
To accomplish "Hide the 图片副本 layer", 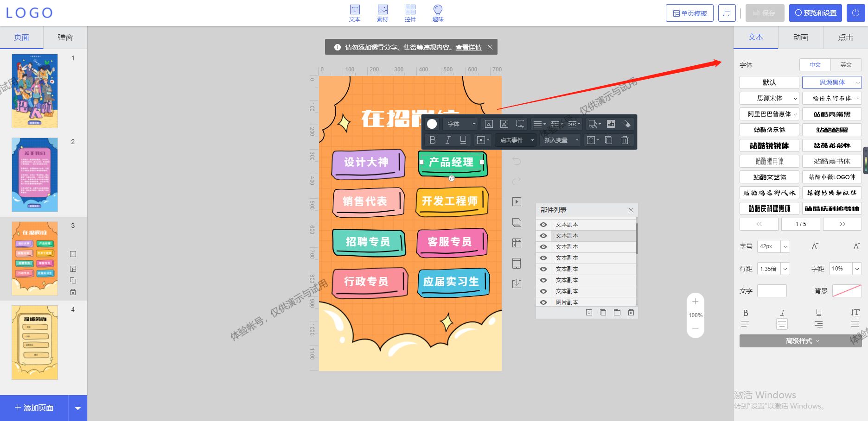I will tap(543, 302).
